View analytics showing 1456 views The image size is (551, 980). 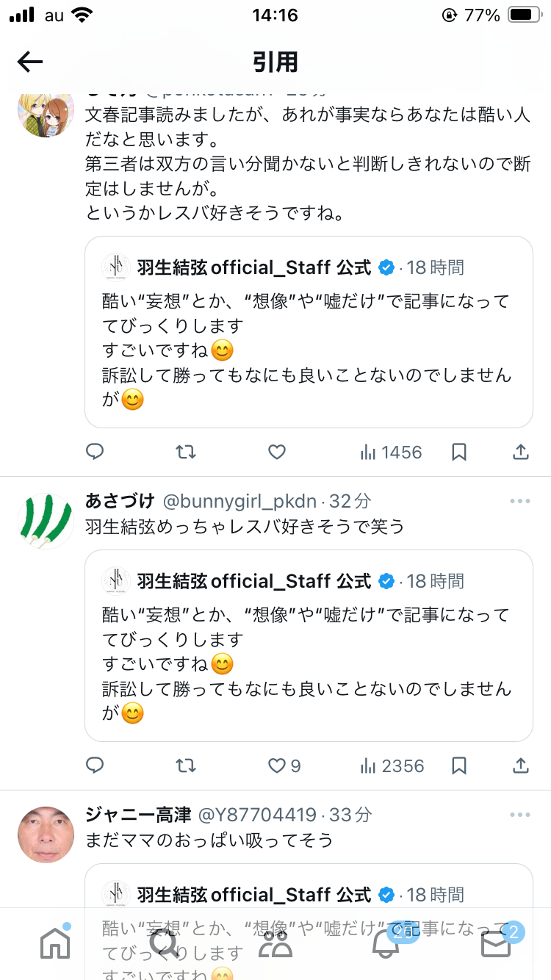tap(391, 452)
